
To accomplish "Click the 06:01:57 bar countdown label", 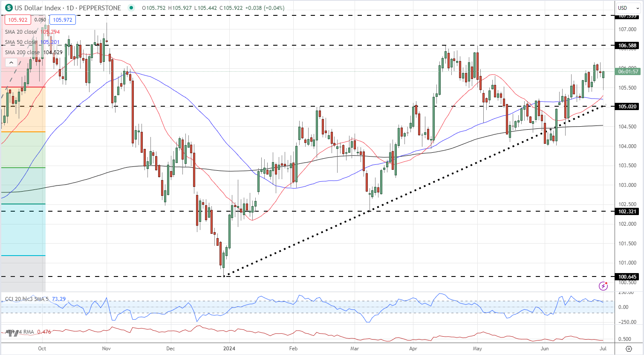I will (x=628, y=72).
